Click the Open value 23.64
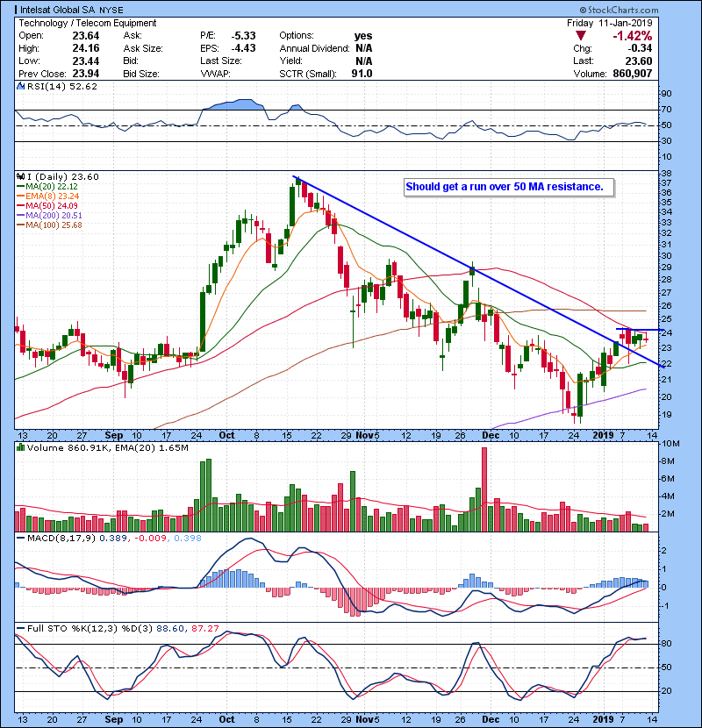Viewport: 702px width, 728px height. pos(86,36)
